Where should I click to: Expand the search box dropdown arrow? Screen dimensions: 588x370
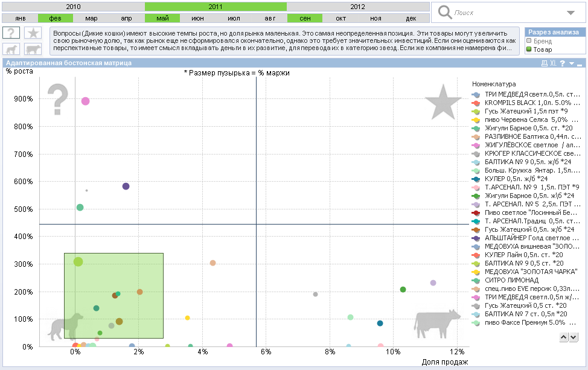pyautogui.click(x=570, y=13)
